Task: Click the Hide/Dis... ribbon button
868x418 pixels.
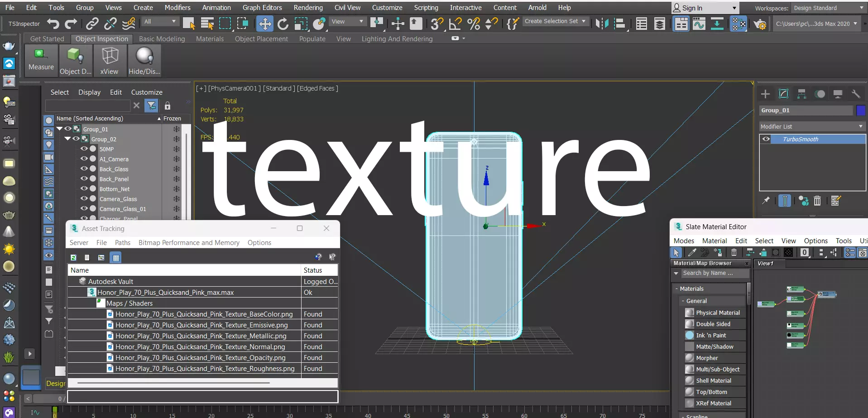Action: (x=144, y=60)
